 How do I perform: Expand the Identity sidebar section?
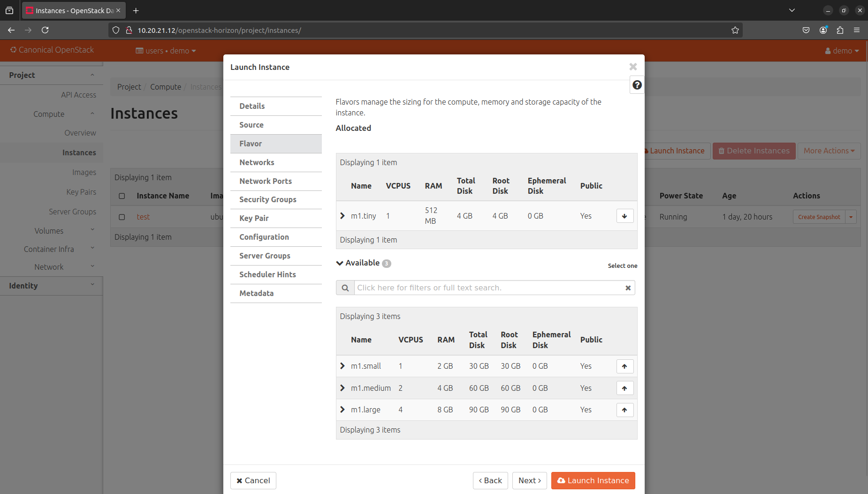52,286
